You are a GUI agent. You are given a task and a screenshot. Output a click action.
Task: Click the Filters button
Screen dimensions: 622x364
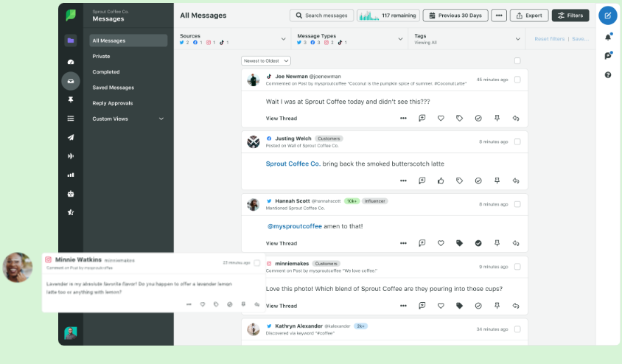[x=570, y=15]
